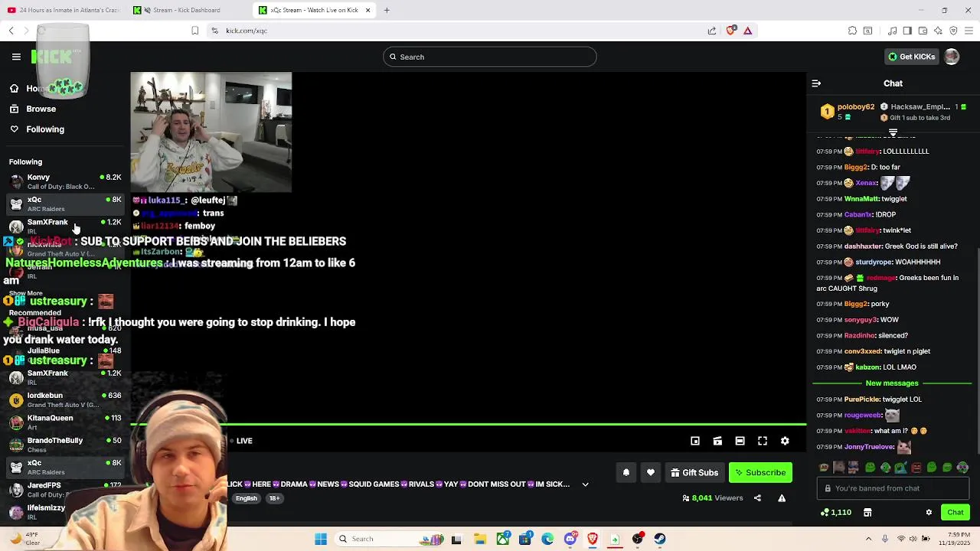
Task: Open the Kick hamburger sidebar menu
Action: point(16,57)
